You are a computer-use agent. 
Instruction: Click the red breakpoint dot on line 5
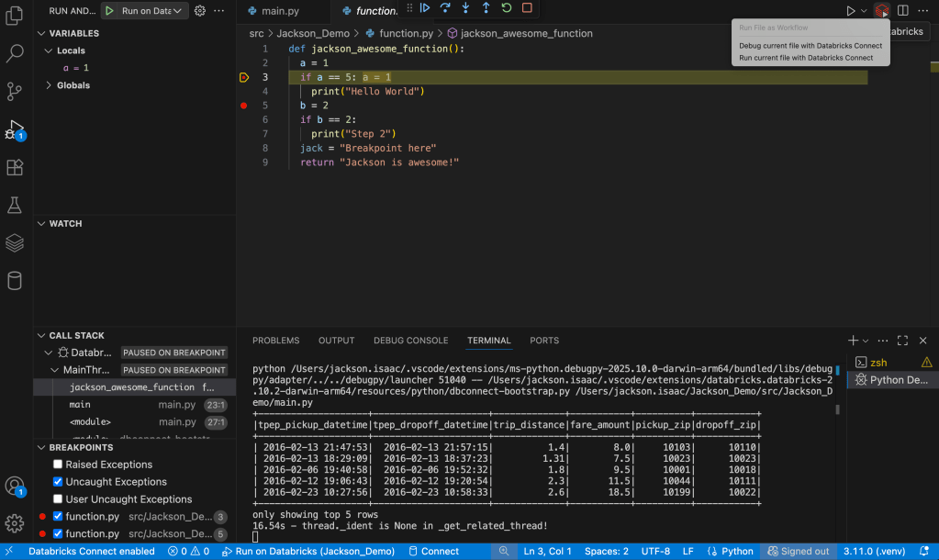coord(243,106)
